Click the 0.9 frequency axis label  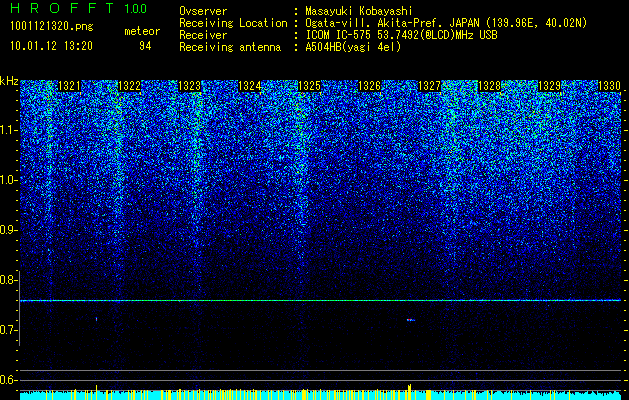point(8,230)
